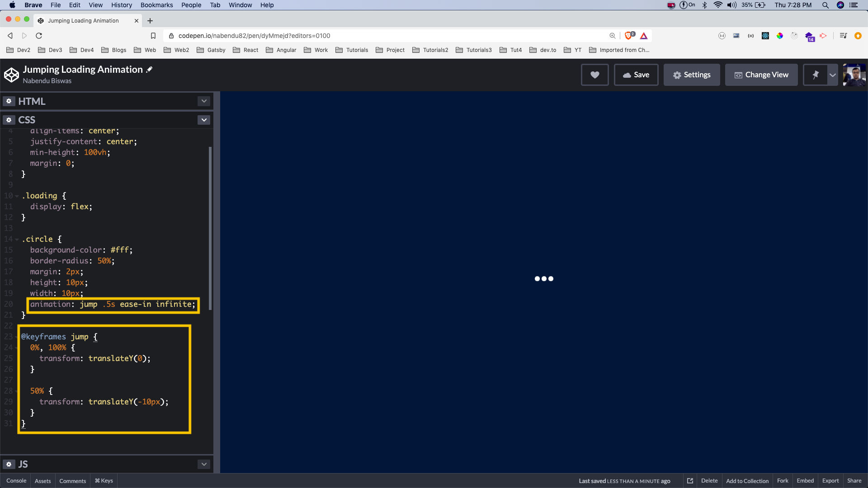Click the Wi-Fi status icon
The height and width of the screenshot is (488, 868).
click(x=718, y=5)
